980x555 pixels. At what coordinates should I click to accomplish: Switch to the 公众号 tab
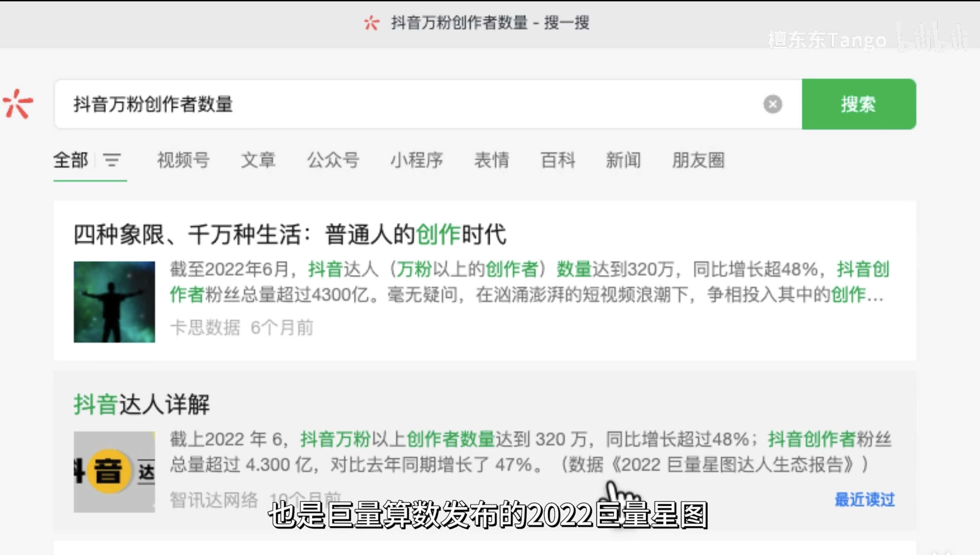333,160
